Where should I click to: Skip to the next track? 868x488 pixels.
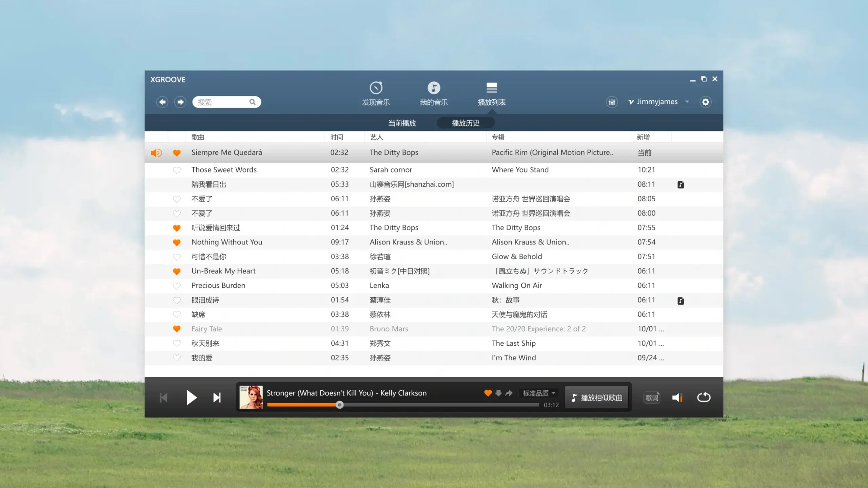tap(217, 398)
